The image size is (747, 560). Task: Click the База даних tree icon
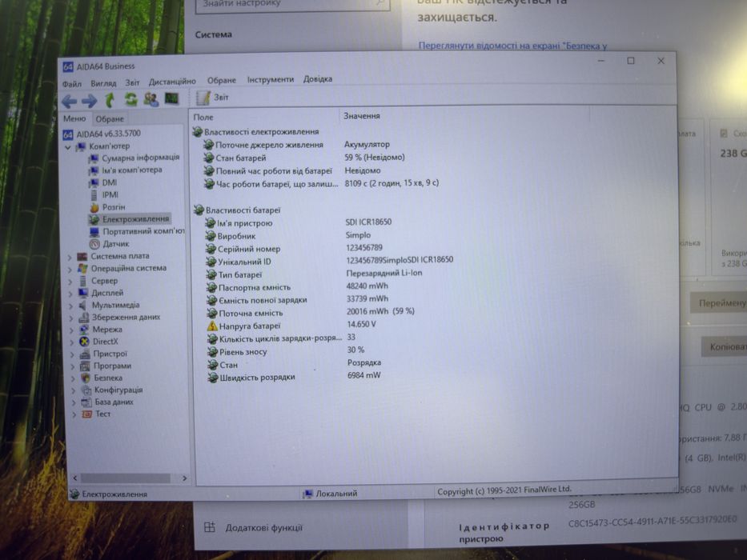[x=86, y=402]
